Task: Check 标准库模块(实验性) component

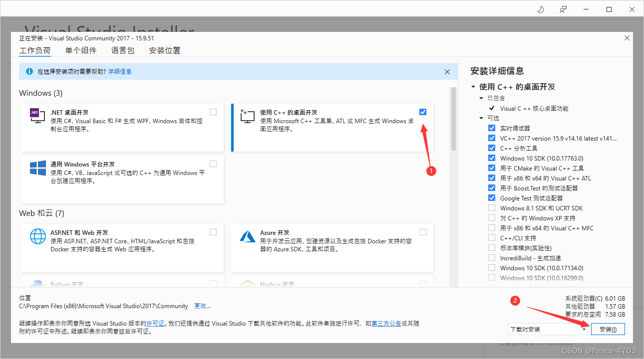Action: (x=492, y=248)
